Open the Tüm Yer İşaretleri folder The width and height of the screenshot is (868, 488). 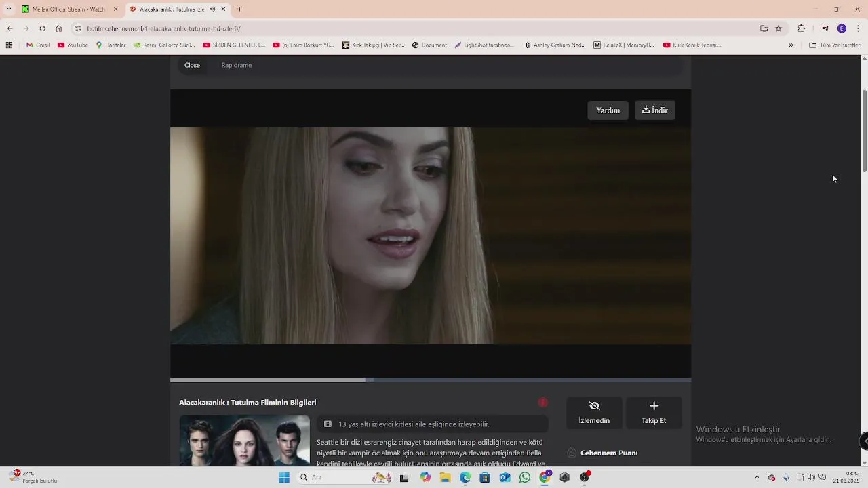(835, 45)
